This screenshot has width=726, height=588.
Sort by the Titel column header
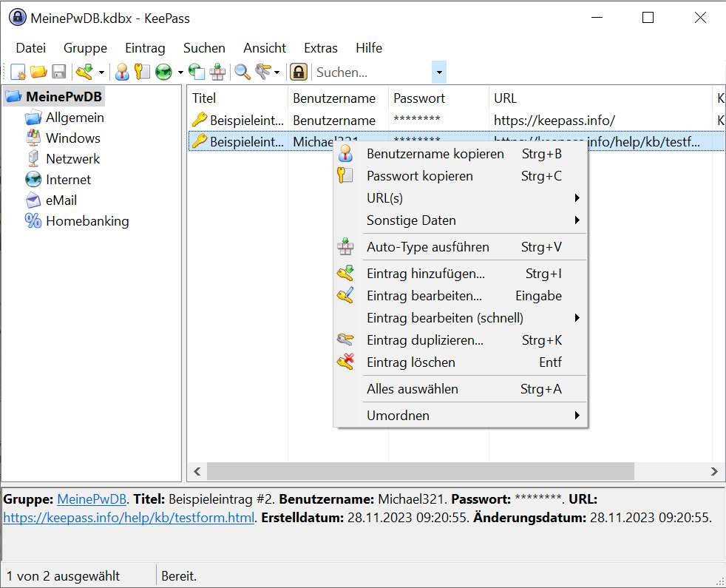(x=237, y=98)
